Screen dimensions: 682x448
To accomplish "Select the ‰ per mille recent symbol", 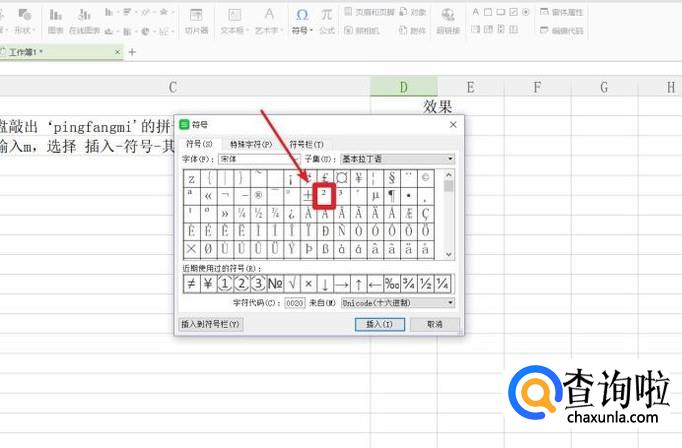I will 392,284.
